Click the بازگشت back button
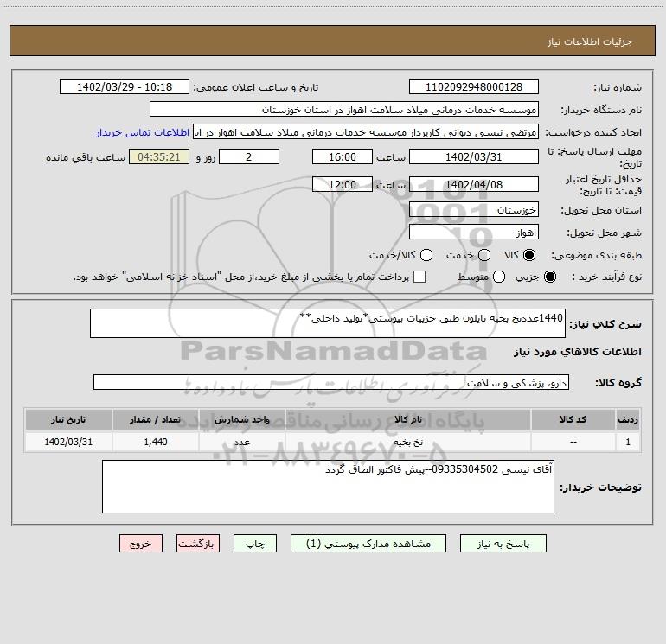The image size is (666, 644). click(198, 544)
